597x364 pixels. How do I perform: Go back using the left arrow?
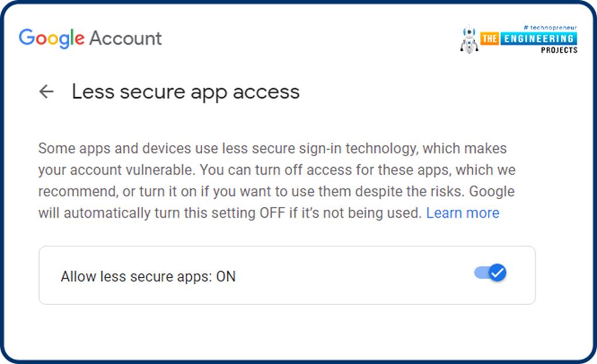coord(46,91)
